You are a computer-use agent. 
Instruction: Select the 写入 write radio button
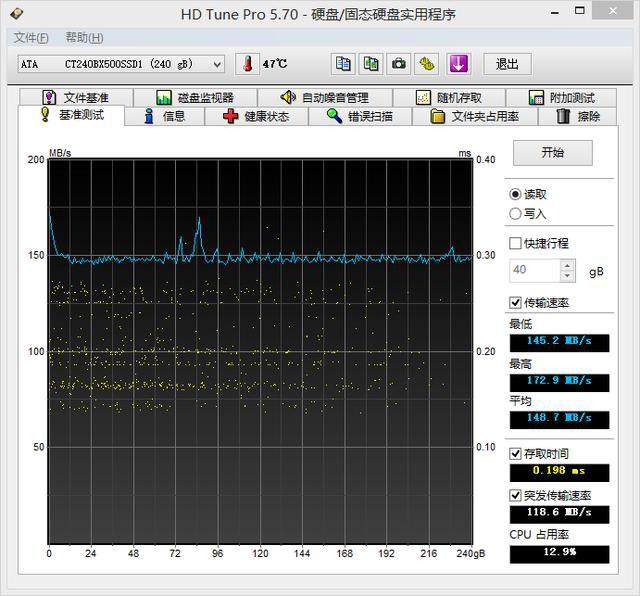pyautogui.click(x=516, y=213)
